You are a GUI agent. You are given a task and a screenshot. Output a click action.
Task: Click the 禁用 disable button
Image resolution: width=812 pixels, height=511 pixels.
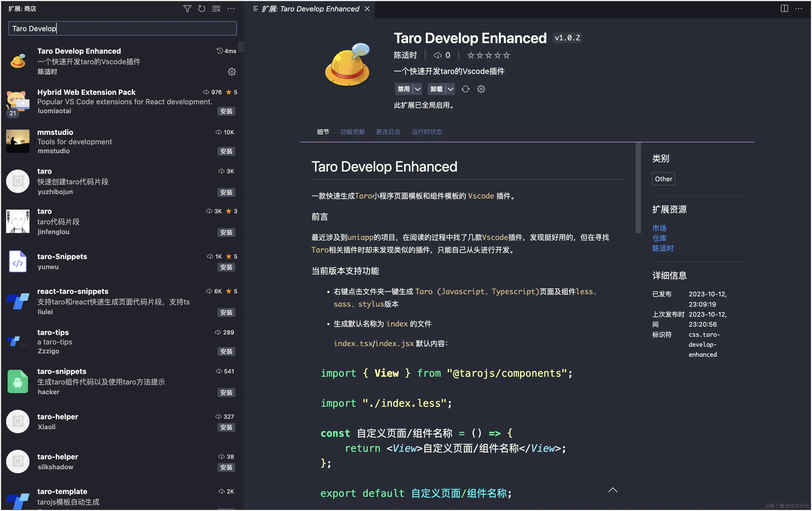pos(404,89)
